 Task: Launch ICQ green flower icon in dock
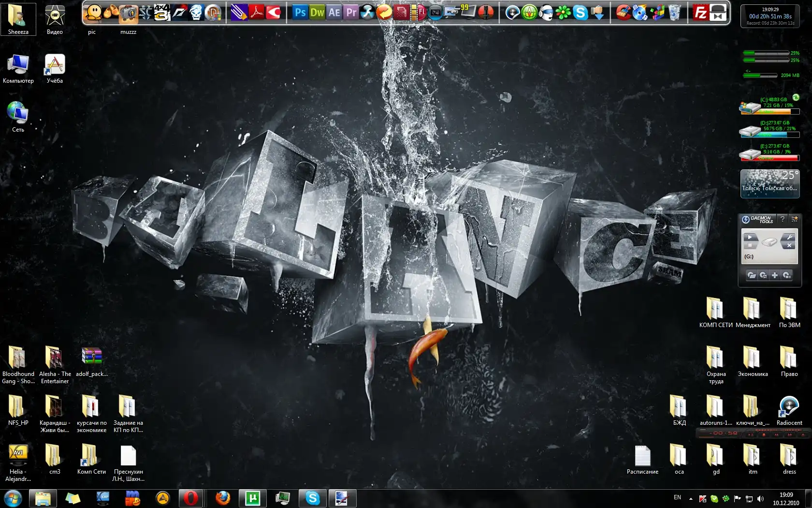click(x=563, y=13)
